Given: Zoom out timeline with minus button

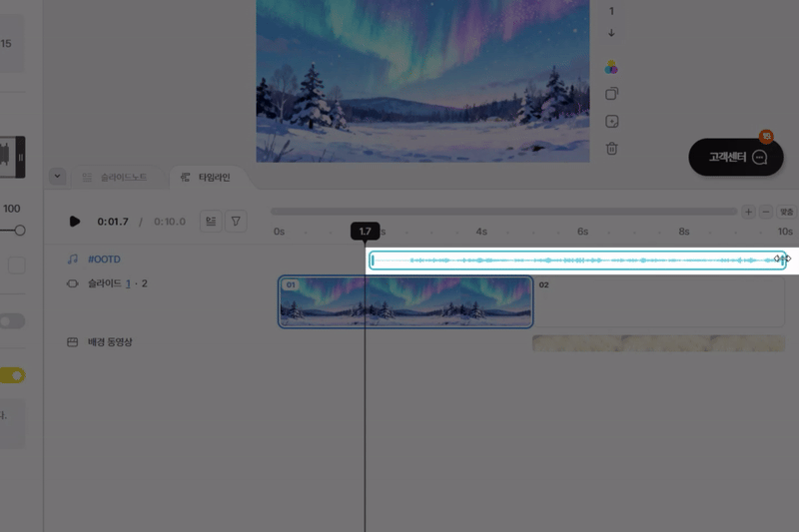Looking at the screenshot, I should tap(765, 212).
